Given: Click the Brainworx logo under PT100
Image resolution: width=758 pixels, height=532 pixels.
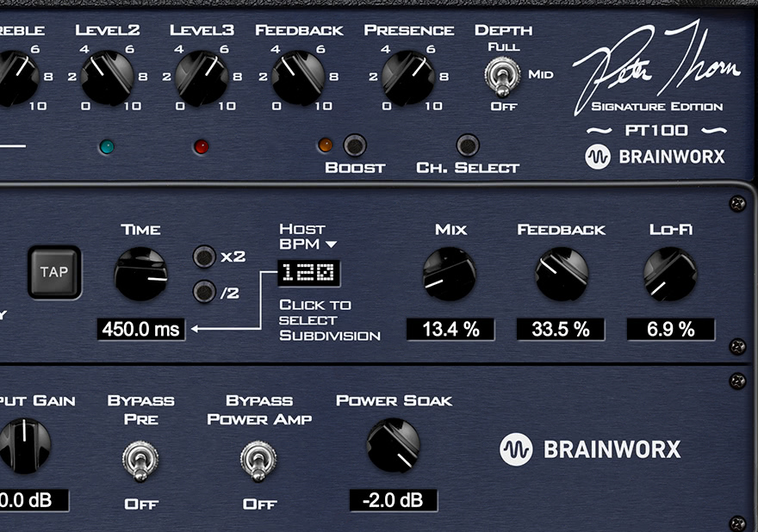Looking at the screenshot, I should click(x=655, y=157).
